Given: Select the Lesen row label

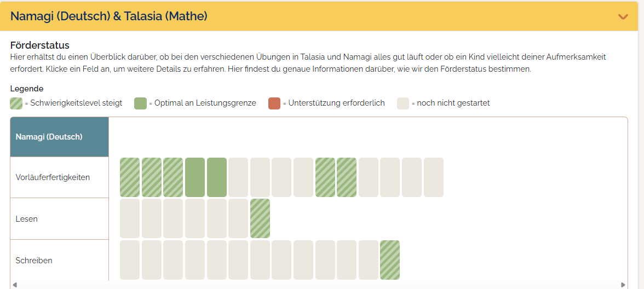Looking at the screenshot, I should (27, 219).
